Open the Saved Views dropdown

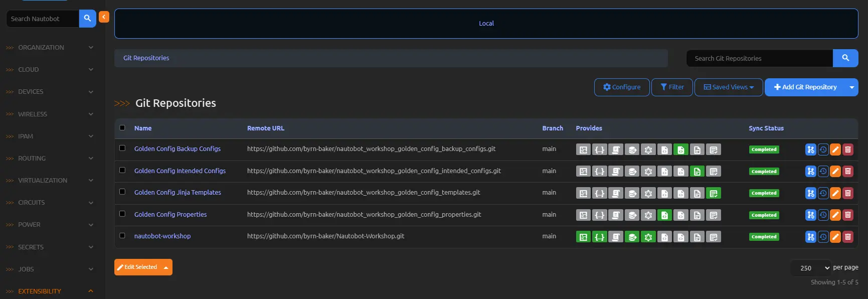pyautogui.click(x=729, y=87)
